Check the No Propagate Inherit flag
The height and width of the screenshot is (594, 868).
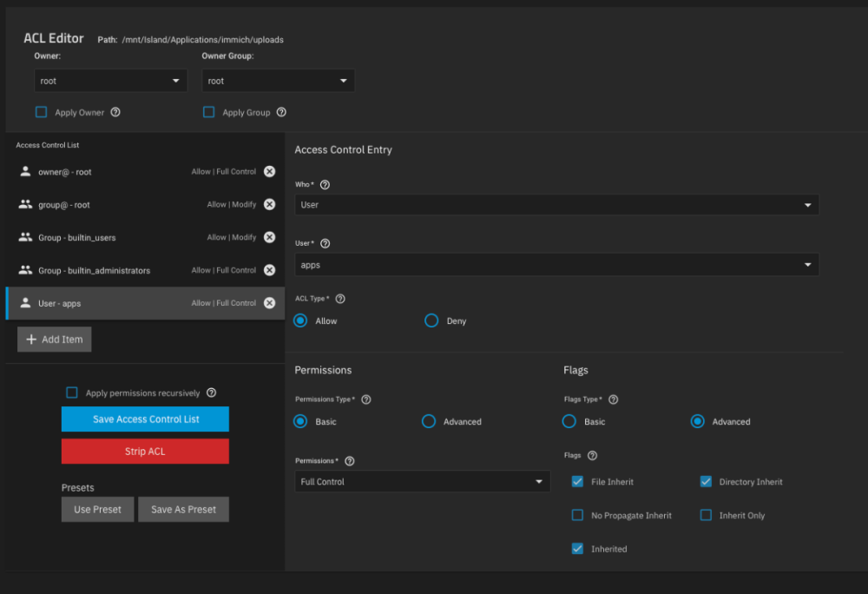click(x=577, y=515)
